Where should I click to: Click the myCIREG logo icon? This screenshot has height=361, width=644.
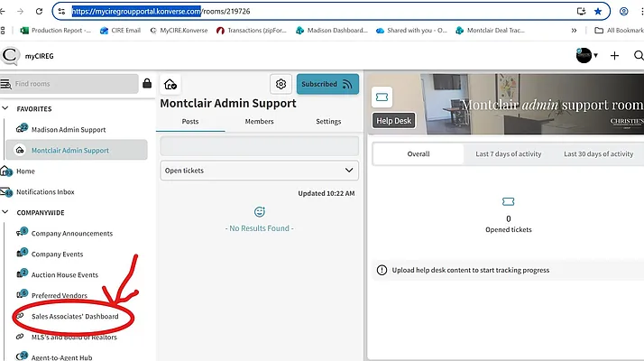point(10,56)
